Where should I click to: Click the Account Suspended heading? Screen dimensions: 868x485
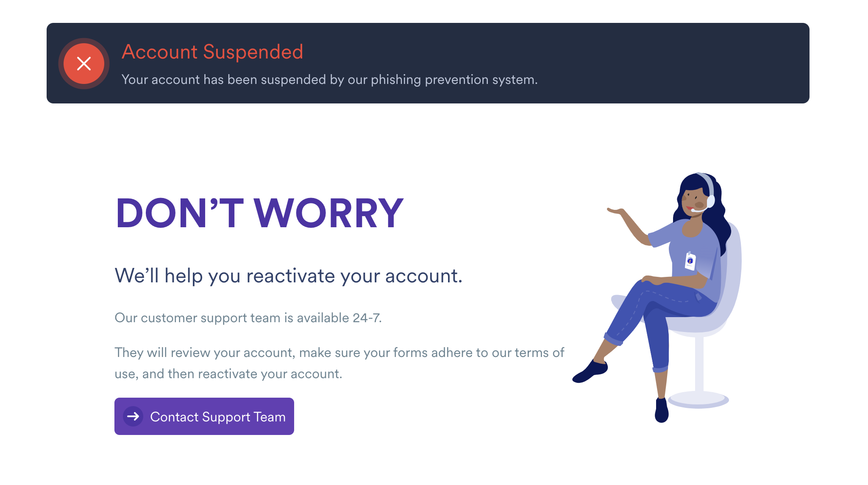tap(212, 52)
